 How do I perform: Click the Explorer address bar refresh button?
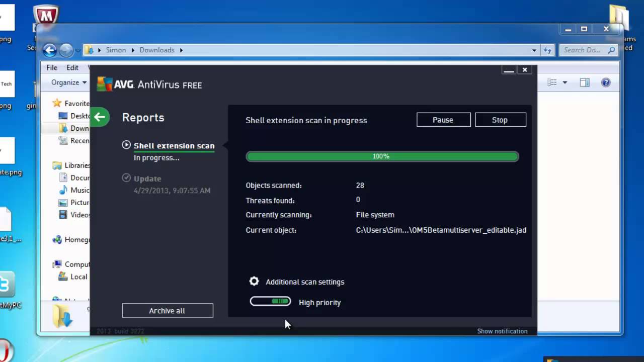click(x=548, y=50)
